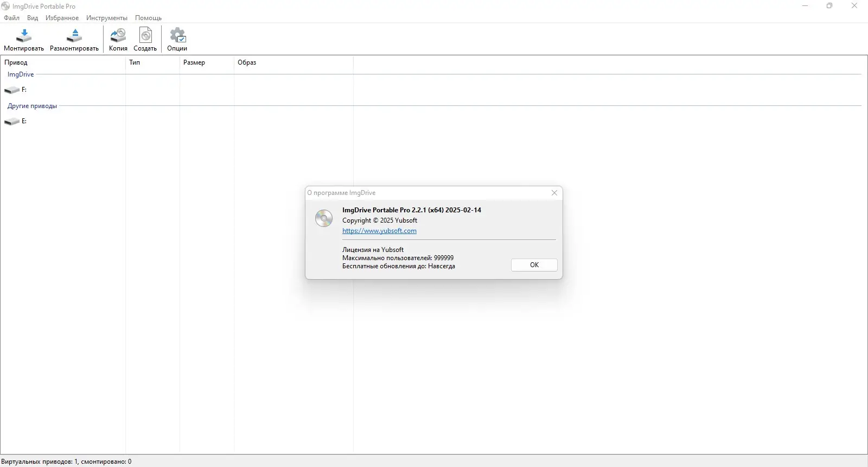Open Опции (Options) gear icon
The width and height of the screenshot is (868, 467).
177,36
